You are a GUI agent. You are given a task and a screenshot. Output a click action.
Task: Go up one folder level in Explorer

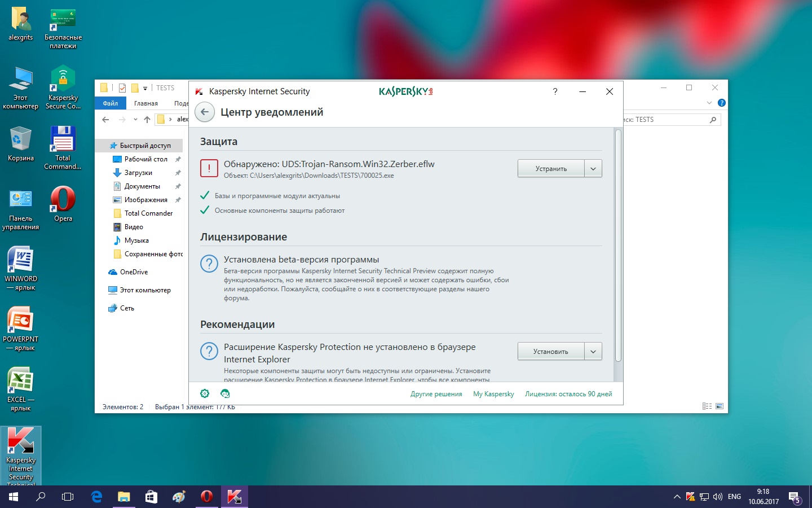147,119
